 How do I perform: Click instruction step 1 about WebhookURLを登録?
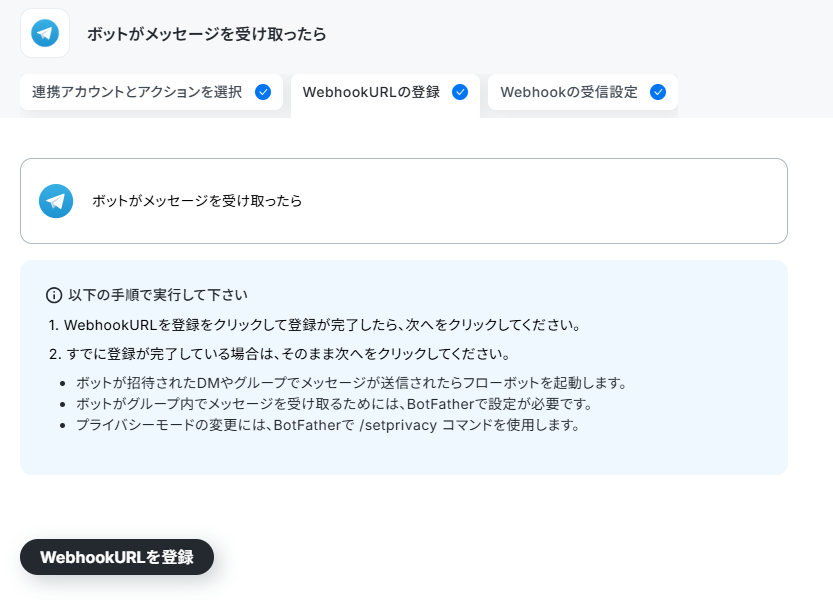[x=314, y=325]
